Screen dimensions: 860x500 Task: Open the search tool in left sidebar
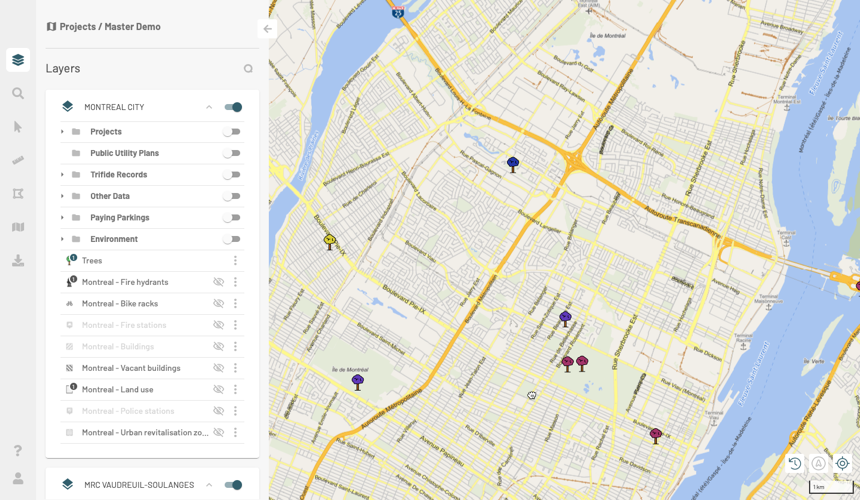click(18, 93)
